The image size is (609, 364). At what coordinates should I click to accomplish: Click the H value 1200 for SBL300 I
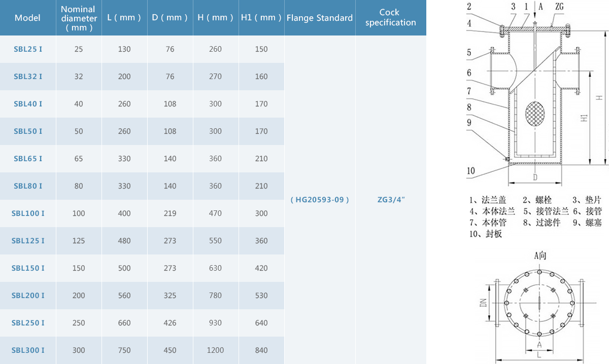(x=215, y=350)
